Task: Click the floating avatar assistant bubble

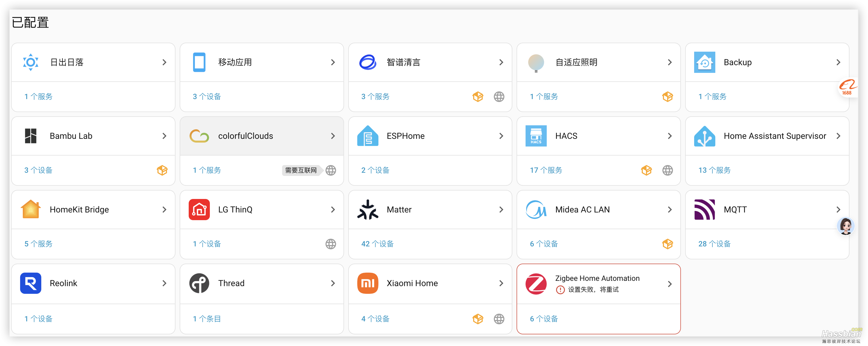Action: pos(846,226)
